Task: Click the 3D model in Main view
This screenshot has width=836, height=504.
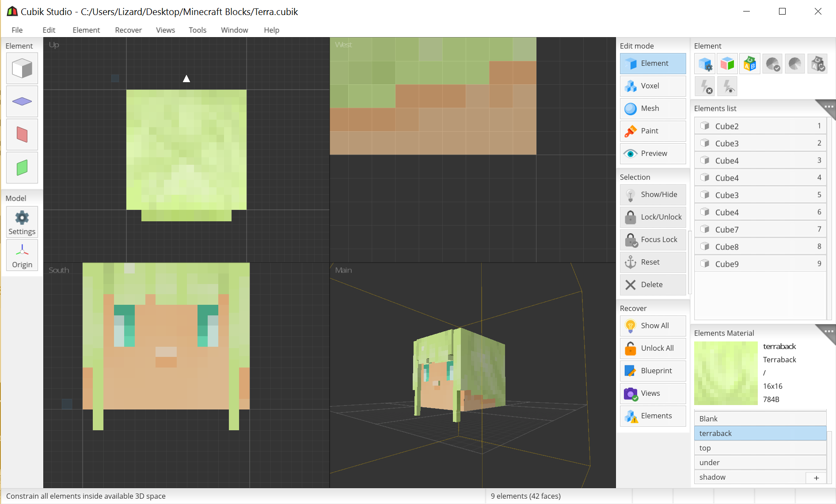Action: [459, 375]
